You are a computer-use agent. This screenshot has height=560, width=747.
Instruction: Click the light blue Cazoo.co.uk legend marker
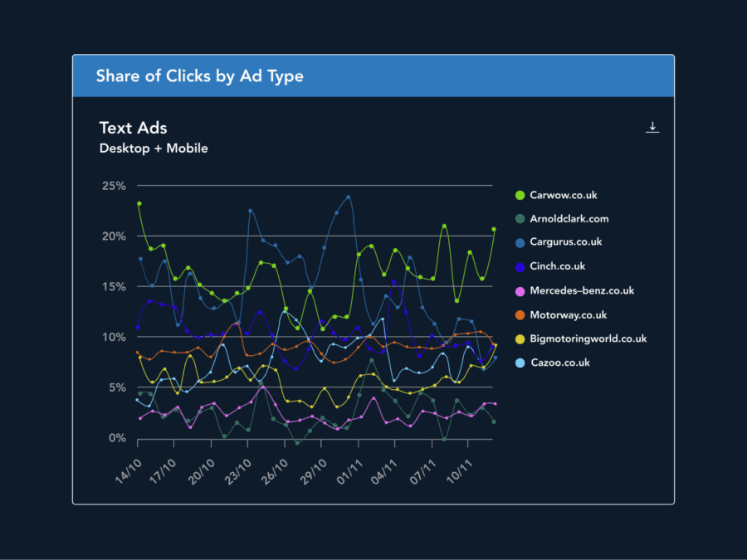(x=519, y=363)
